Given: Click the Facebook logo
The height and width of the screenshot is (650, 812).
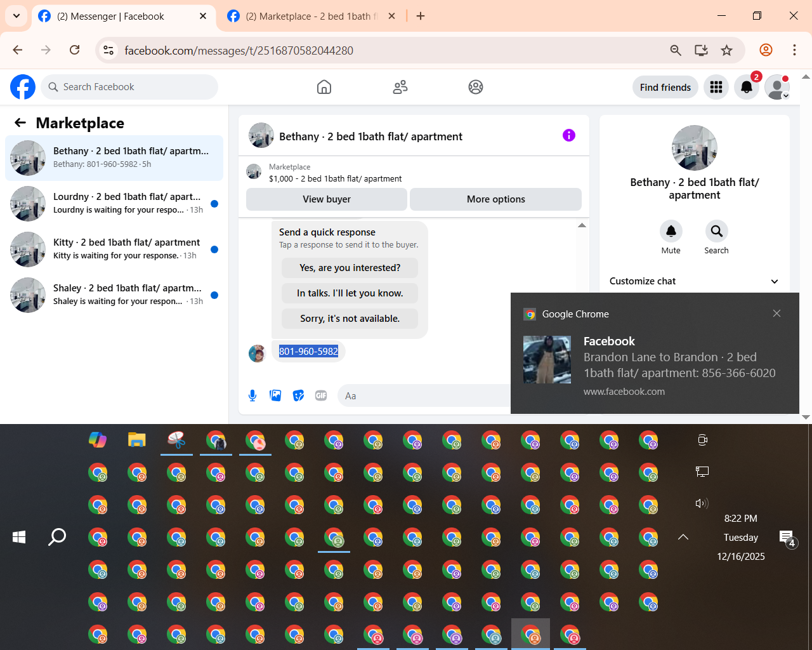Looking at the screenshot, I should (x=23, y=87).
